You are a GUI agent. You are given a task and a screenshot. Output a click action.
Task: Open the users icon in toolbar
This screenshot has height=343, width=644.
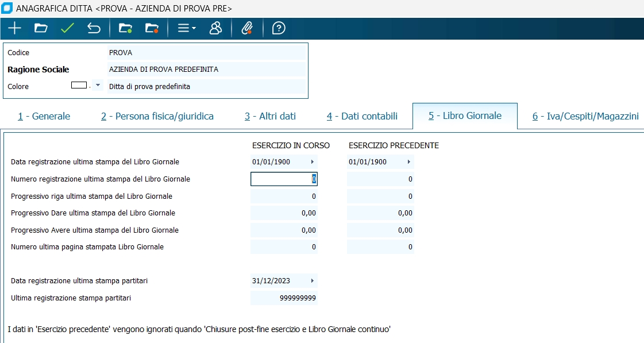tap(215, 28)
